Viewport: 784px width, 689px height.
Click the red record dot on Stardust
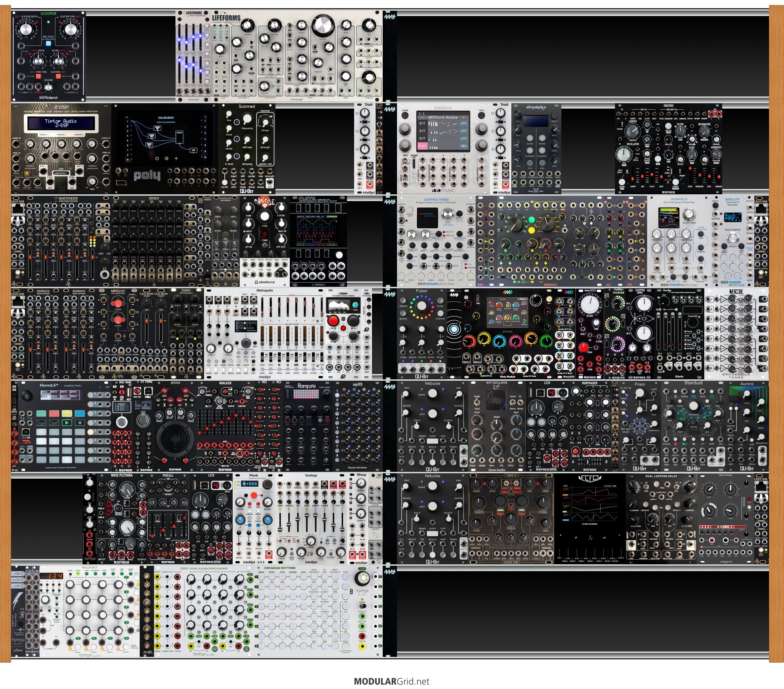point(675,444)
